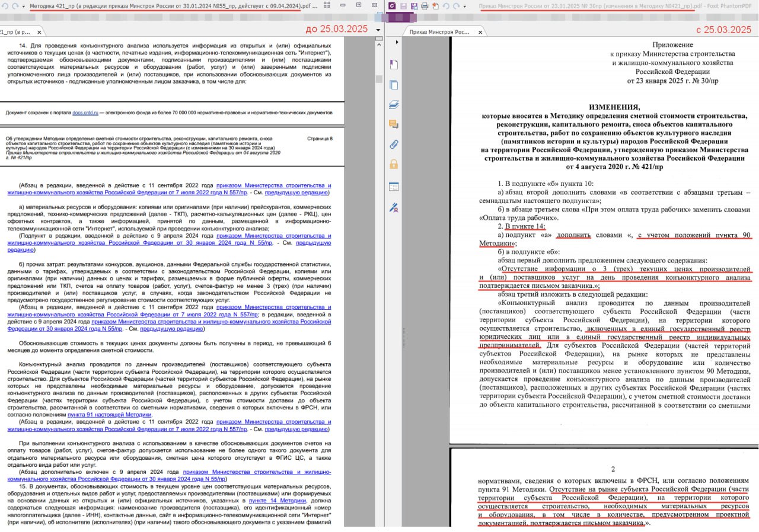Open the quick access dropdown in left window
Viewport: 759px width, 532px height.
click(x=23, y=6)
